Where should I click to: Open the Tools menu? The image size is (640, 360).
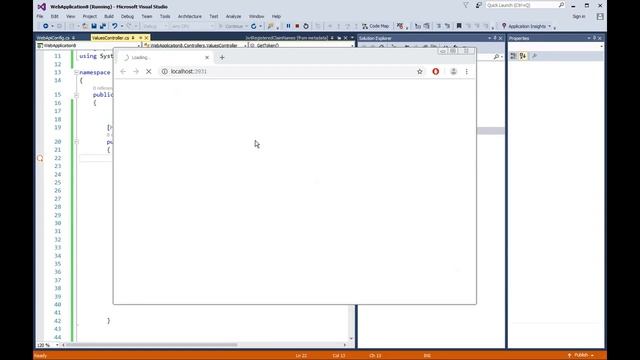(x=165, y=16)
